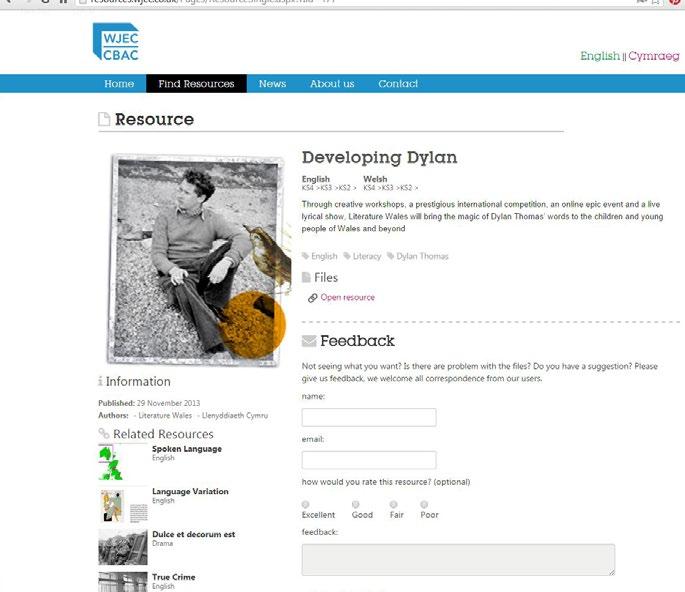Rate the resource as Good

point(356,504)
